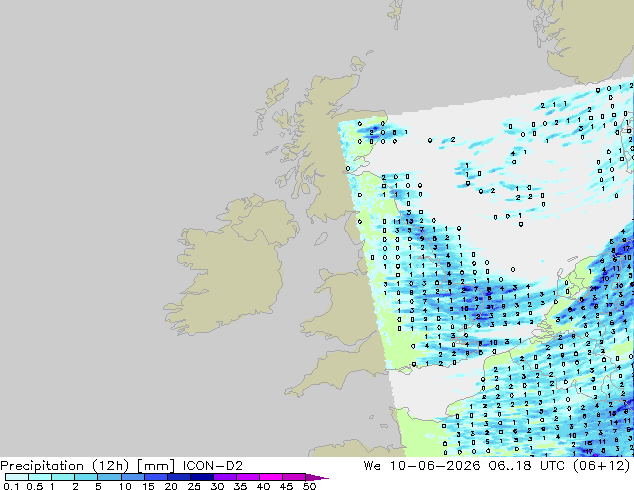
Task: Click the 35–40 mm legend swatch
Action: point(247,477)
